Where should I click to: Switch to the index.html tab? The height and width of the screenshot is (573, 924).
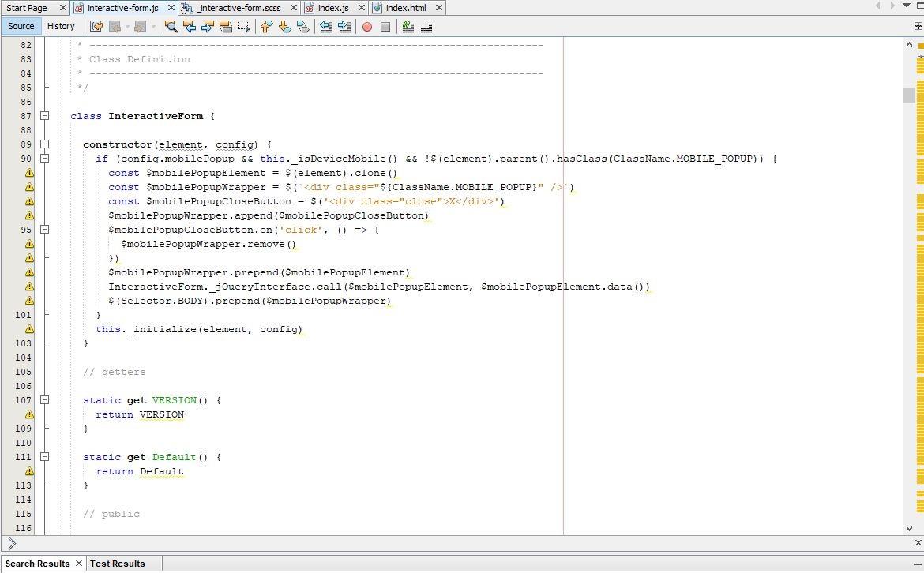[405, 8]
